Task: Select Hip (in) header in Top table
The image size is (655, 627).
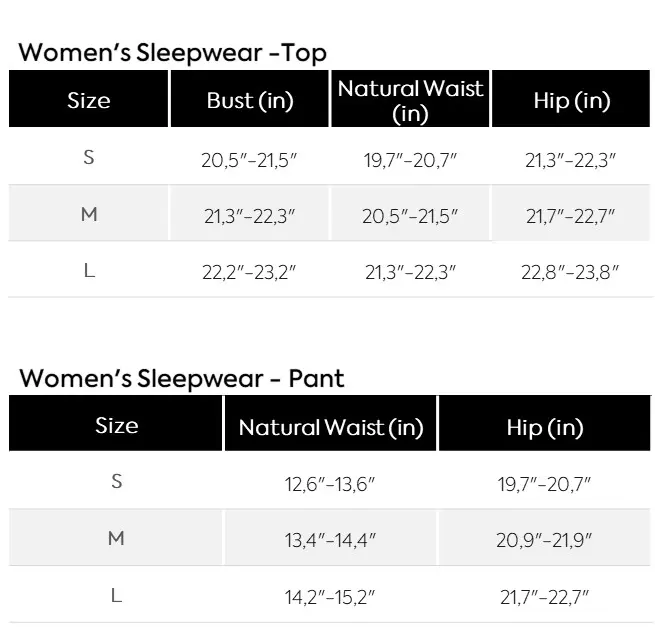Action: (572, 100)
